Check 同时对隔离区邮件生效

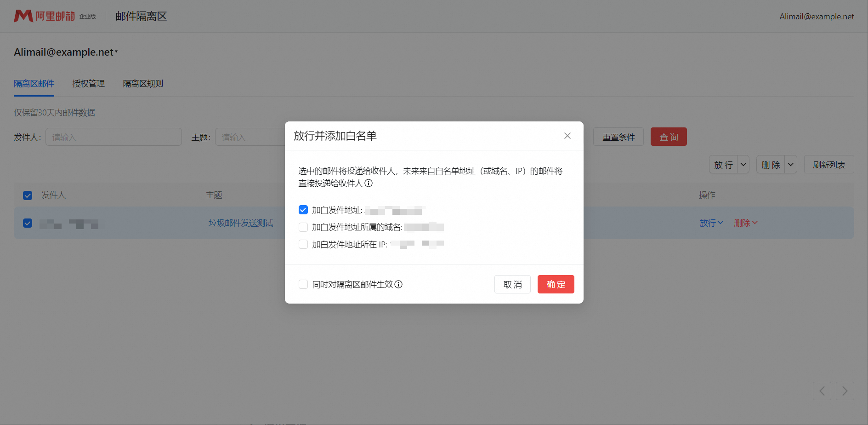(x=303, y=284)
